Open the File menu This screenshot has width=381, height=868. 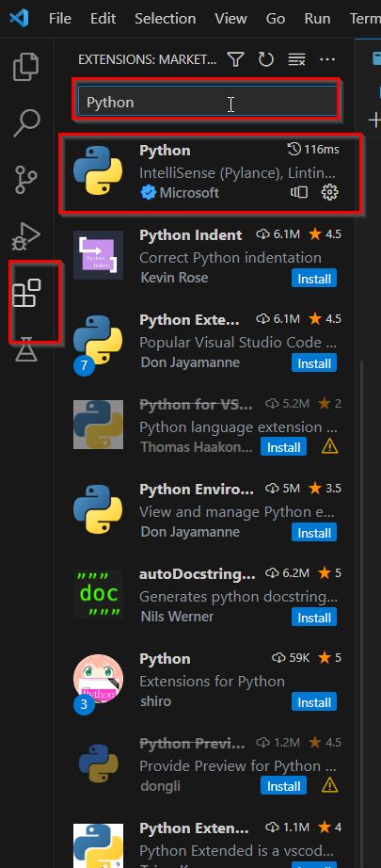coord(59,18)
